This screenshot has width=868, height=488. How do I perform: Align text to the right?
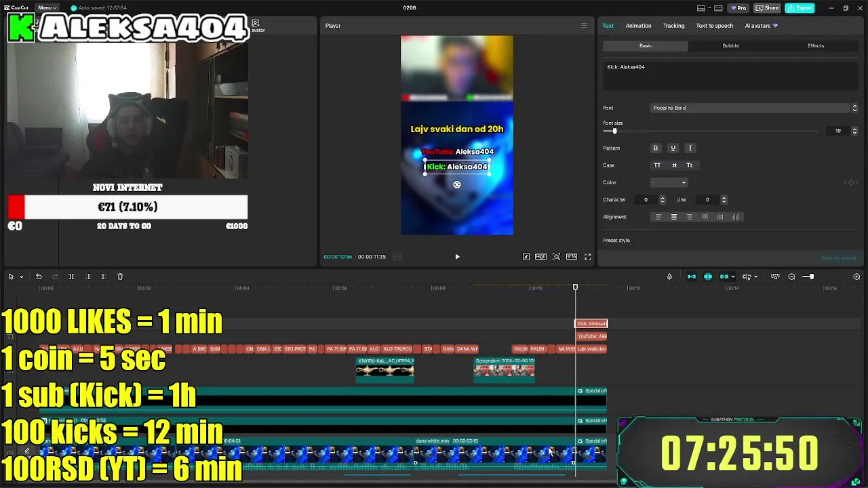(x=690, y=217)
